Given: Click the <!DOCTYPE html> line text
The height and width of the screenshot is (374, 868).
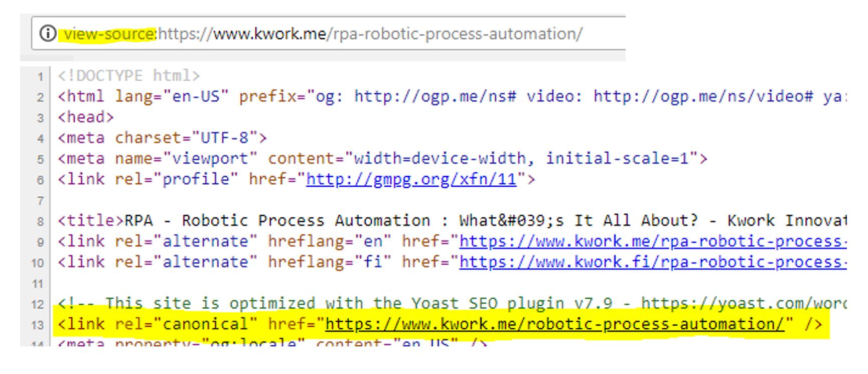Looking at the screenshot, I should pos(129,76).
